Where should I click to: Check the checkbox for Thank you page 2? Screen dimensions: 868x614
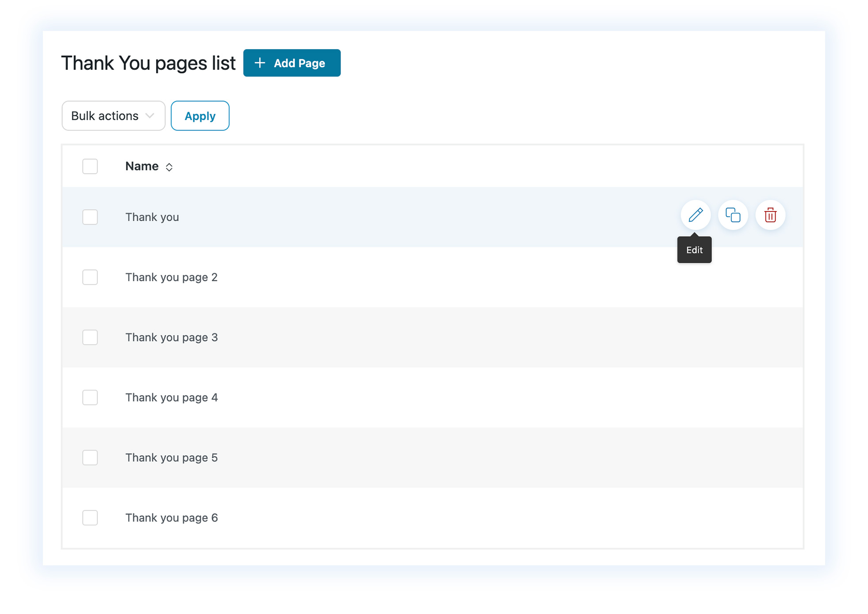90,277
